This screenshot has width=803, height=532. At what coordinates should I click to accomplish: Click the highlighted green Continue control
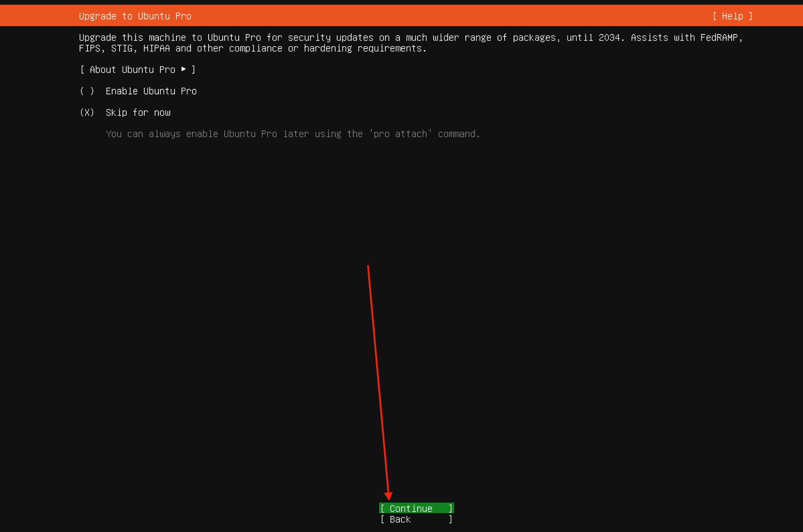[416, 508]
